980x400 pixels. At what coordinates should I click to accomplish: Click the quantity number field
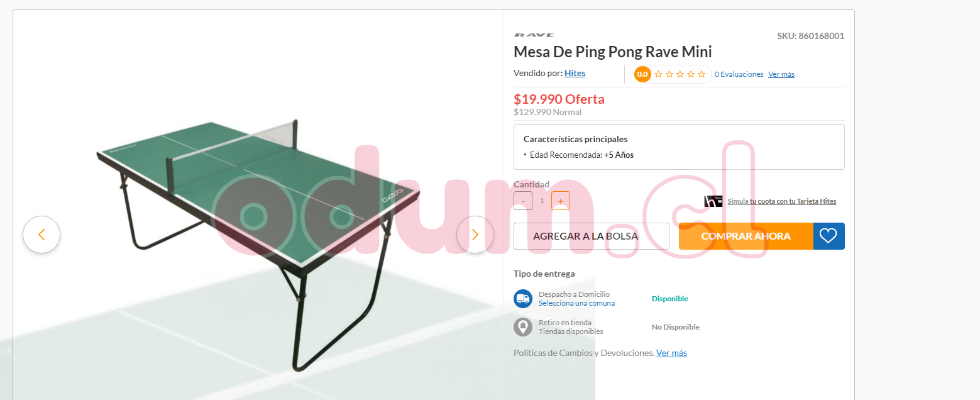542,201
